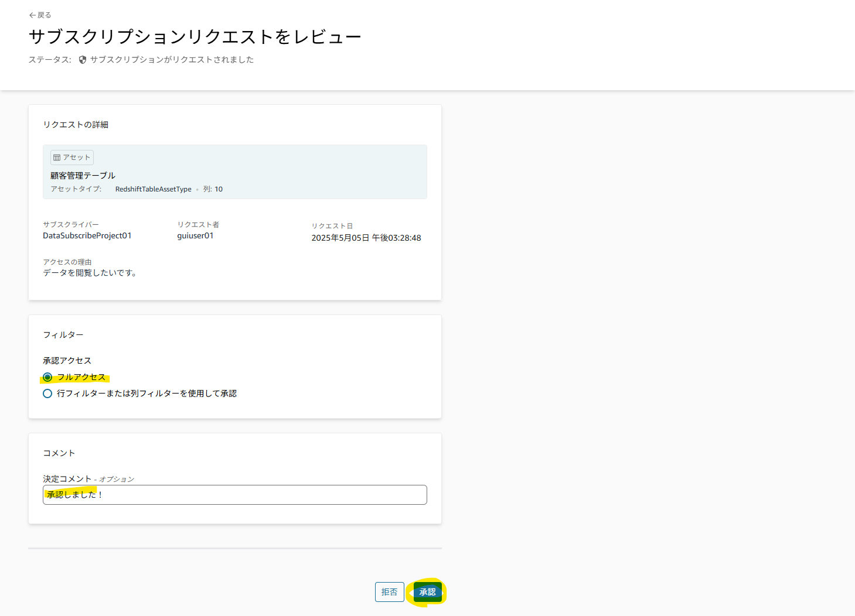Click the 拒否 button
The image size is (855, 616).
390,592
